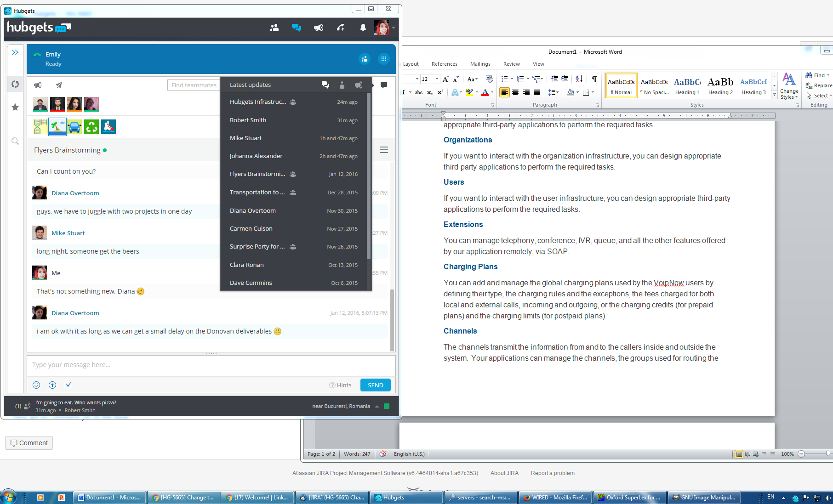Switch to Document1 - Microsoft Word in taskbar

click(110, 497)
